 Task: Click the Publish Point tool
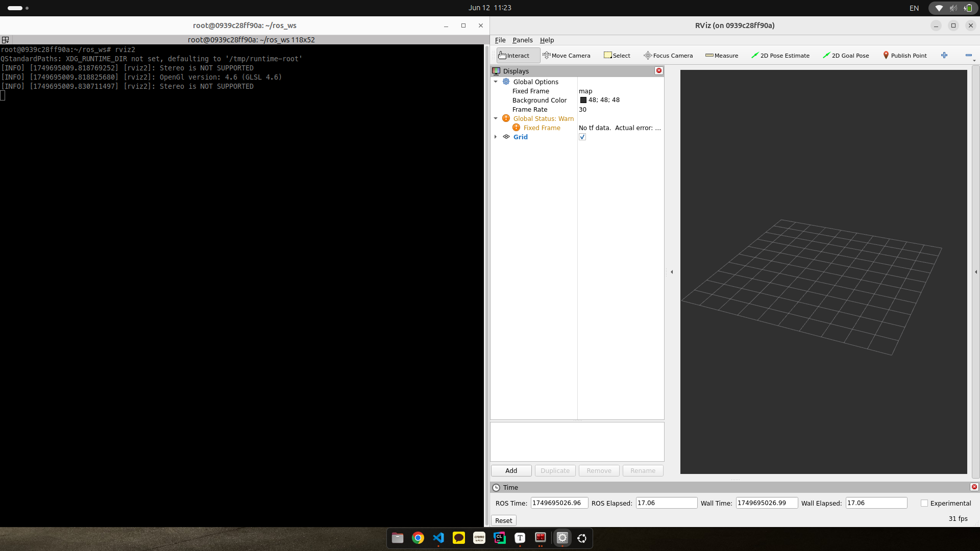coord(904,56)
